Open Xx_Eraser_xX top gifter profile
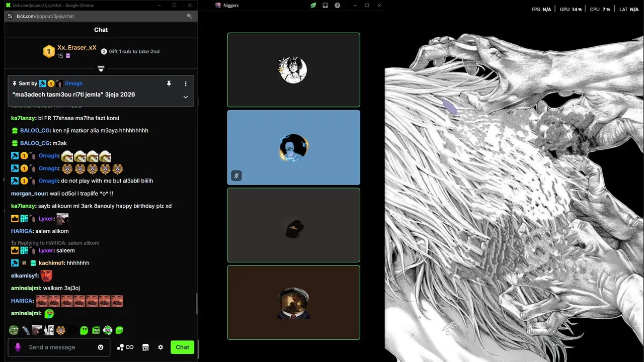Image resolution: width=644 pixels, height=362 pixels. point(76,48)
